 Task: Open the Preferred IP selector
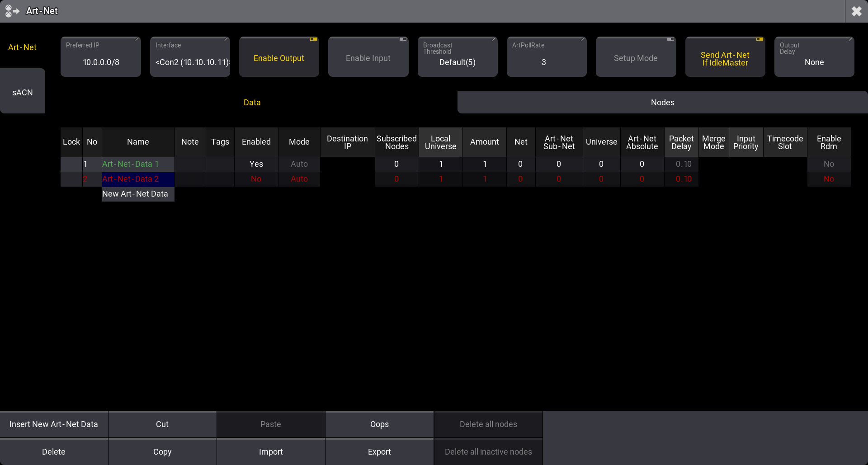(x=101, y=57)
